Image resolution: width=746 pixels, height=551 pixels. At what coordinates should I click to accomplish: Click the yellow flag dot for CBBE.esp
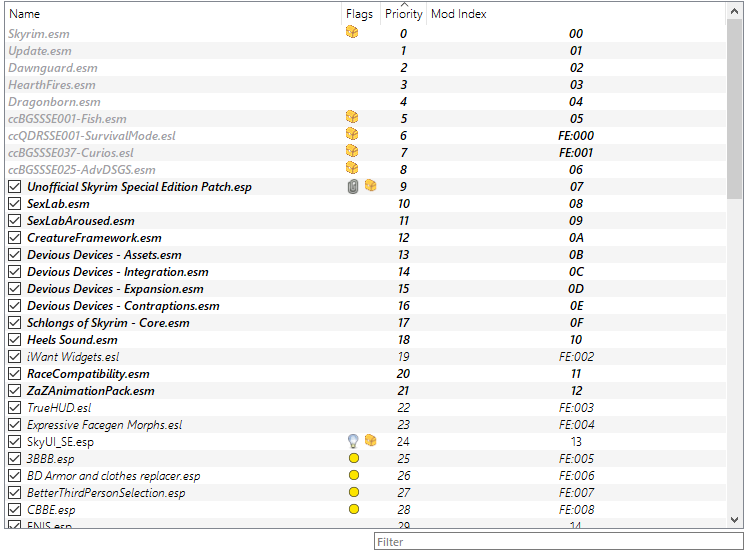(x=353, y=509)
